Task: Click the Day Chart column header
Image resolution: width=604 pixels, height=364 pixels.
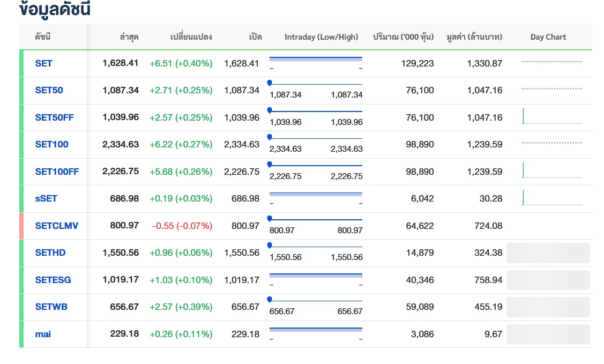Action: 548,37
